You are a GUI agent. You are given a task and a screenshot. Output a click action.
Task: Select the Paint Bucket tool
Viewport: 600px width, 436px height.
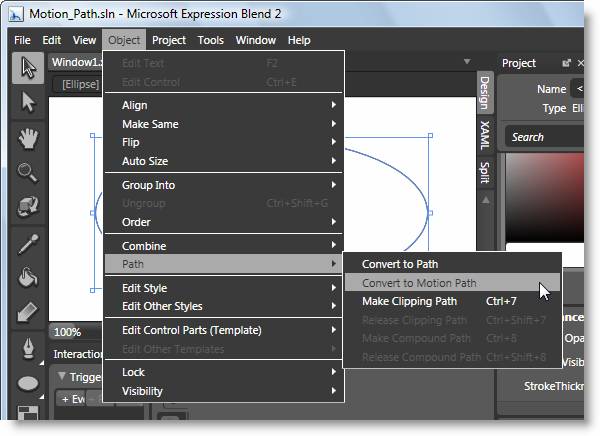tap(28, 277)
